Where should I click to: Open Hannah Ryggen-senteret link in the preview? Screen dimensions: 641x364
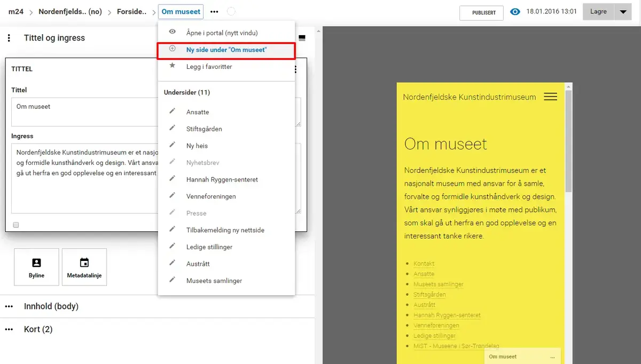click(447, 315)
